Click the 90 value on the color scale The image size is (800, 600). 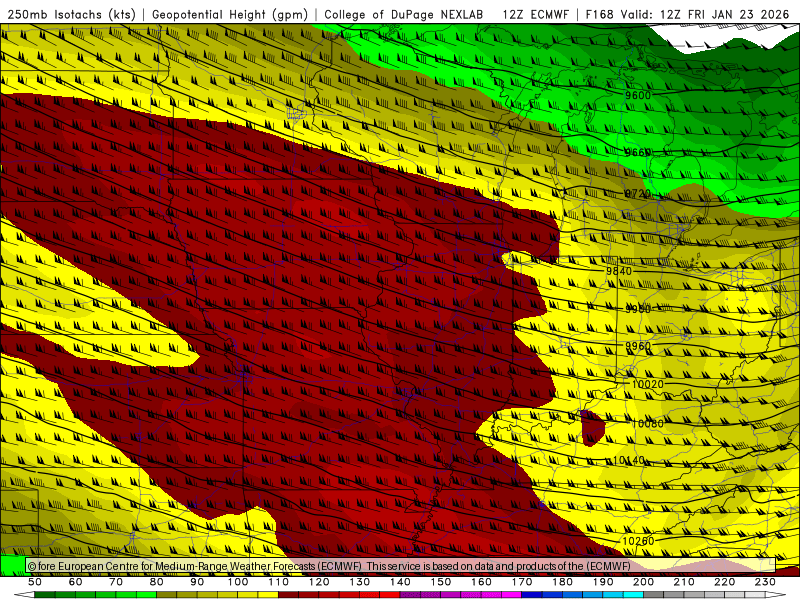(197, 582)
